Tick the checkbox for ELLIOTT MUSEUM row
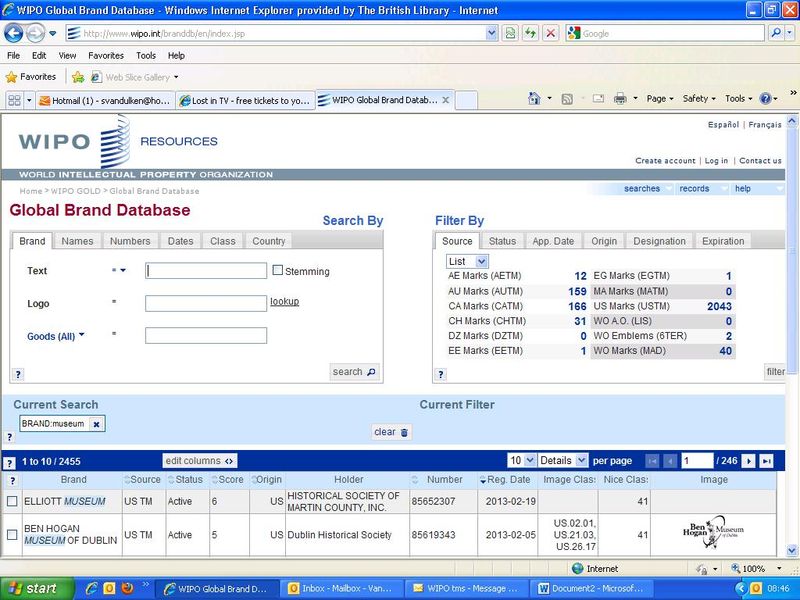Screen dimensions: 800x600 [12, 502]
